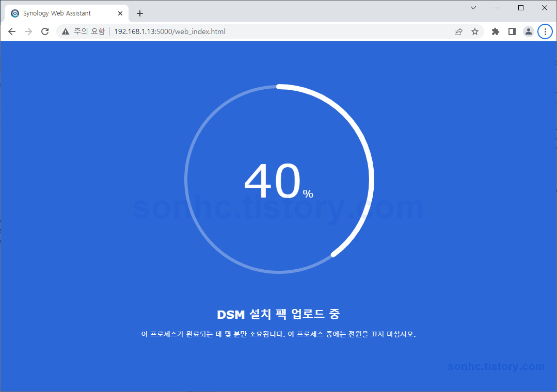Expand the tab search chevron
The width and height of the screenshot is (557, 392).
coord(473,8)
